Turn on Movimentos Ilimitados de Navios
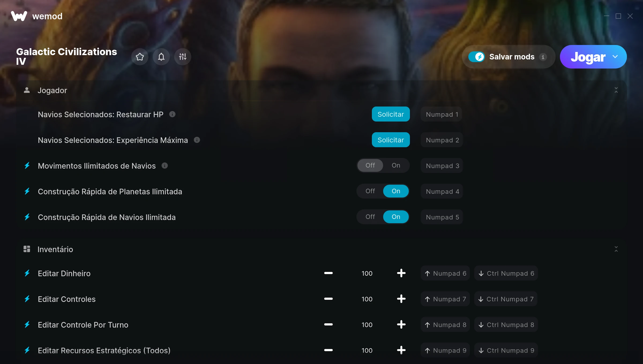643x364 pixels. point(396,165)
